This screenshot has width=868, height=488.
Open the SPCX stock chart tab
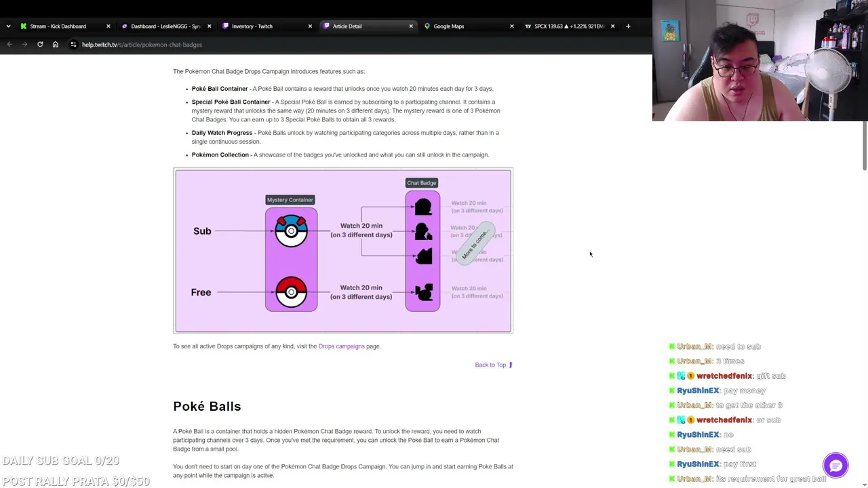click(568, 26)
